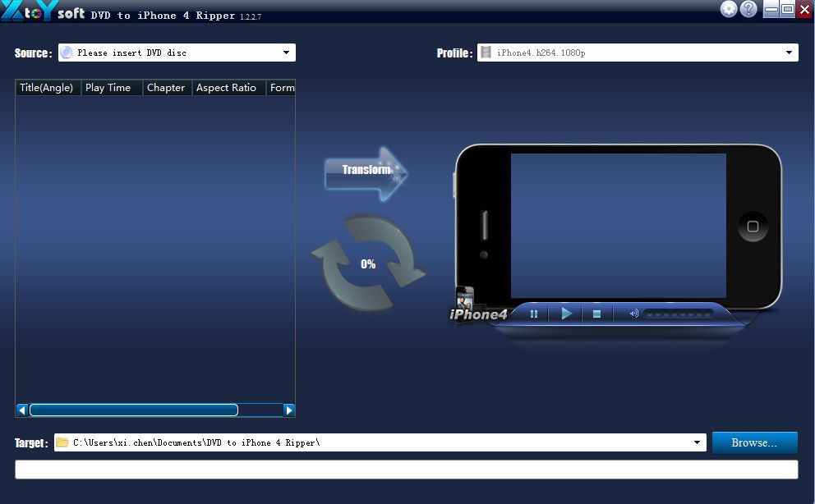Stop the preview playback
Screen dimensions: 815x504
(x=596, y=314)
